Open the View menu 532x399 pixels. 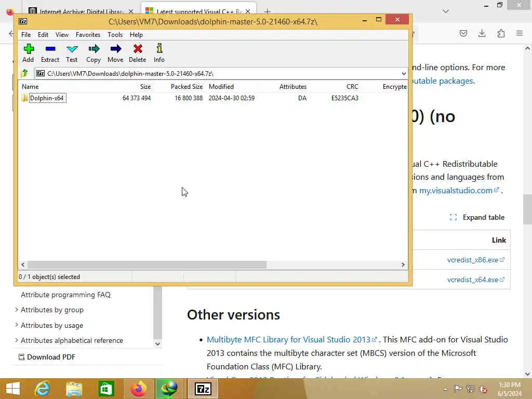click(x=62, y=35)
